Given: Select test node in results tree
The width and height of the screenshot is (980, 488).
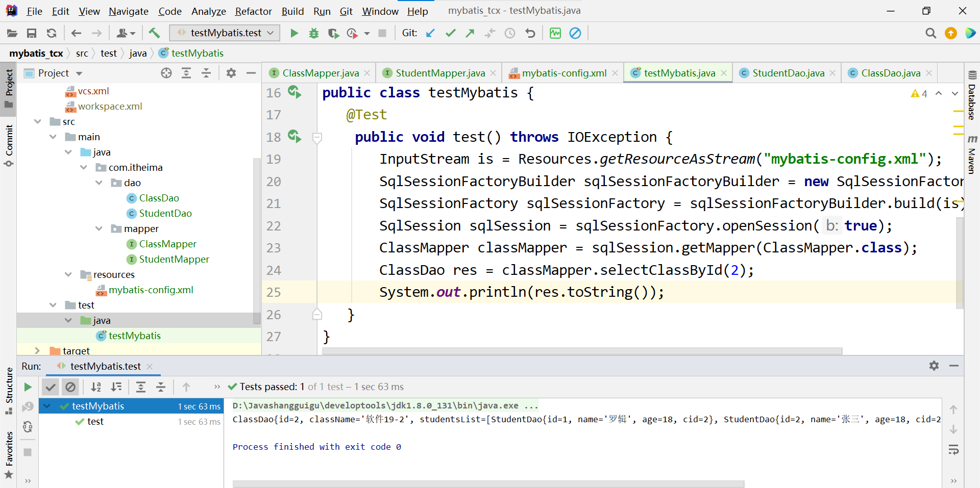Looking at the screenshot, I should point(95,421).
